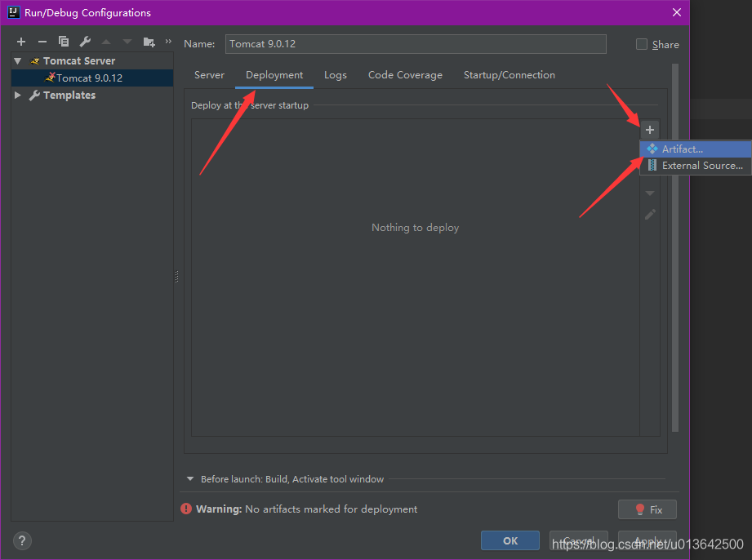Screen dimensions: 752x560
Task: Open help with the question mark button
Action: coord(22,541)
